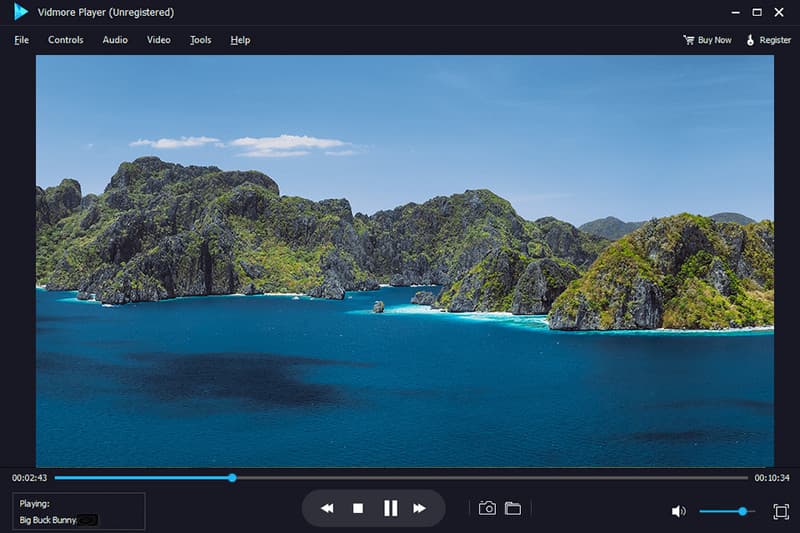800x533 pixels.
Task: Open the Help menu
Action: pos(240,40)
